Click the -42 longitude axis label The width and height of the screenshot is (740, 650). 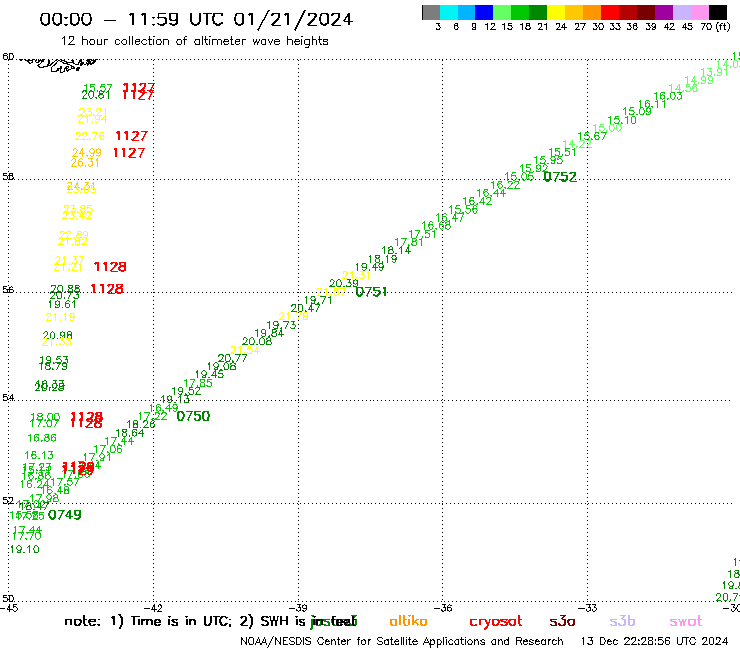point(153,608)
